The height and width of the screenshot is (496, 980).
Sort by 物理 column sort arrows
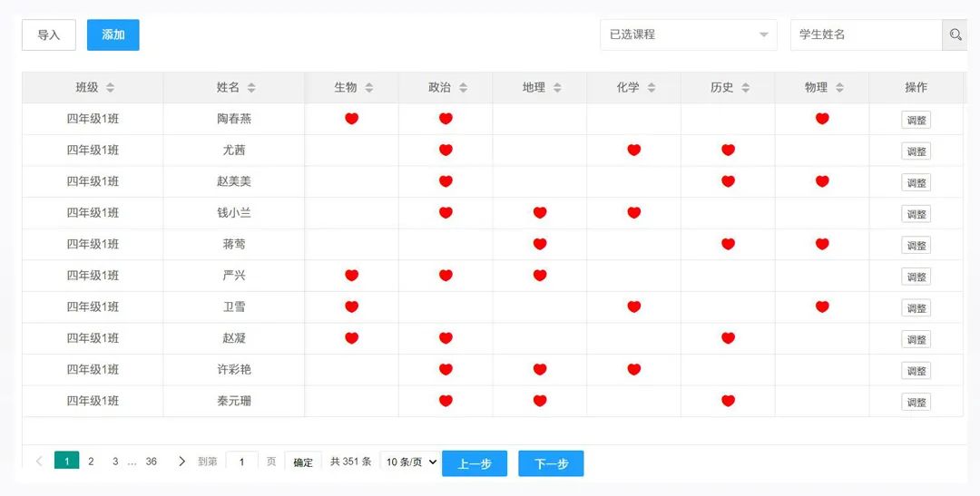(840, 87)
